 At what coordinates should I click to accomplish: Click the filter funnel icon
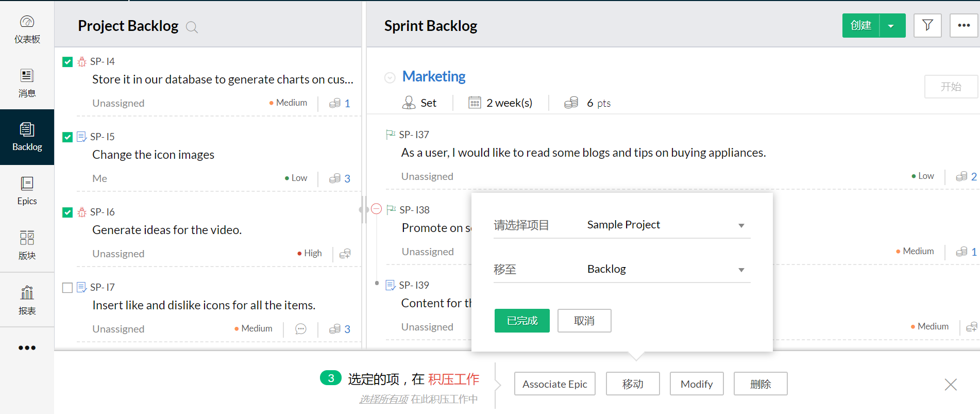coord(927,25)
